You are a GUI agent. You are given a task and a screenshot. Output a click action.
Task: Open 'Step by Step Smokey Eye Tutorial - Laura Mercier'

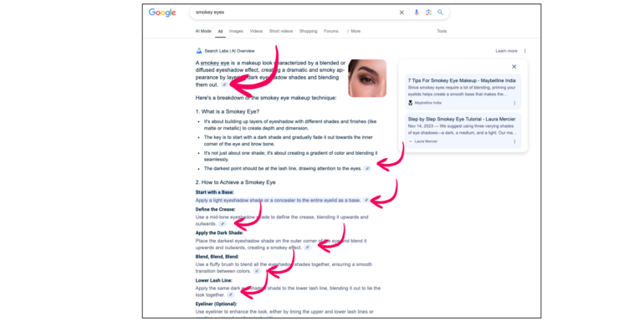point(462,119)
